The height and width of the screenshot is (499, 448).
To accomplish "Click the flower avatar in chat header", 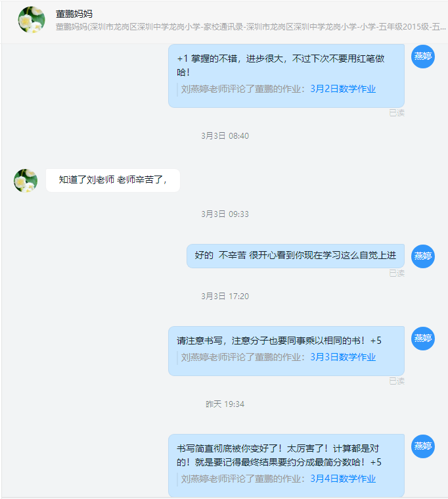I will pos(31,20).
